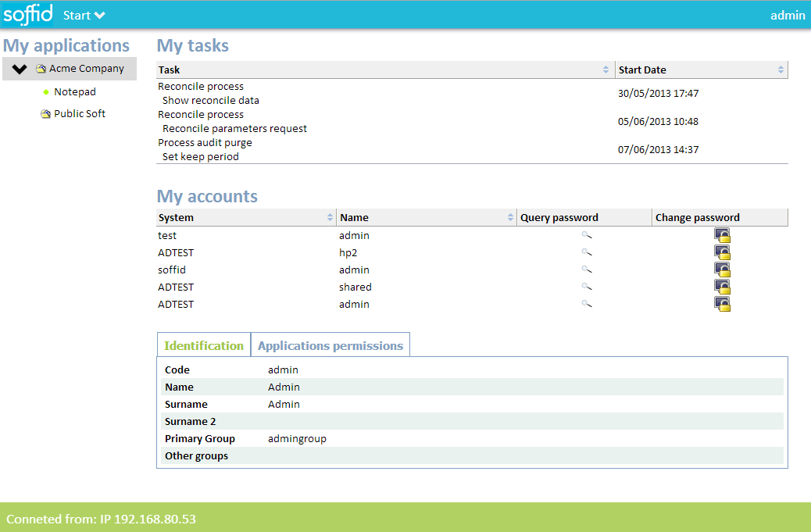811x532 pixels.
Task: Open the Identification tab
Action: pos(203,345)
